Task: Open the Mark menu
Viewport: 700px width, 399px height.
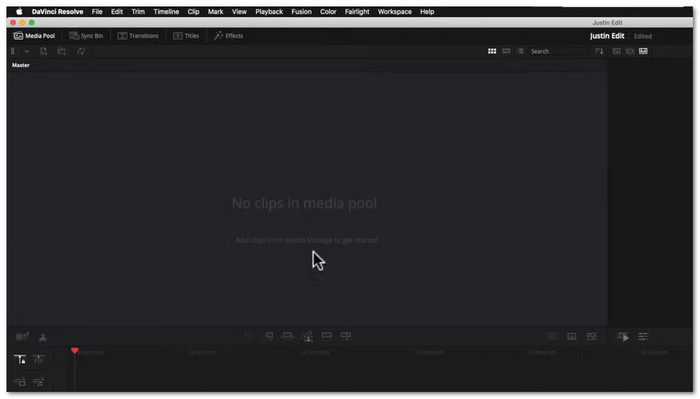Action: click(x=215, y=12)
